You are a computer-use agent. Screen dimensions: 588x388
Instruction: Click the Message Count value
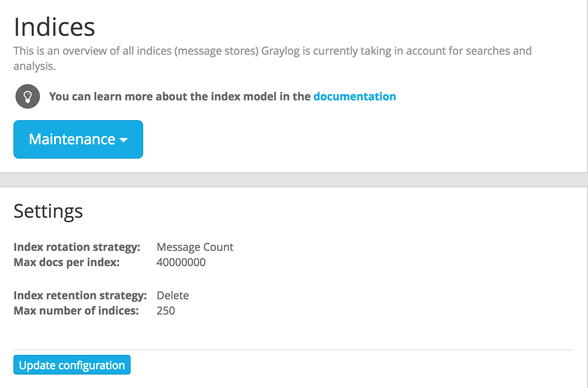pos(195,247)
